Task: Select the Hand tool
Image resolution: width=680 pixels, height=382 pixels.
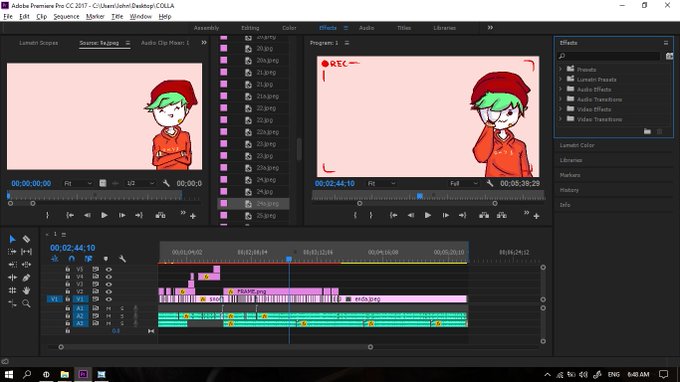Action: pyautogui.click(x=26, y=290)
